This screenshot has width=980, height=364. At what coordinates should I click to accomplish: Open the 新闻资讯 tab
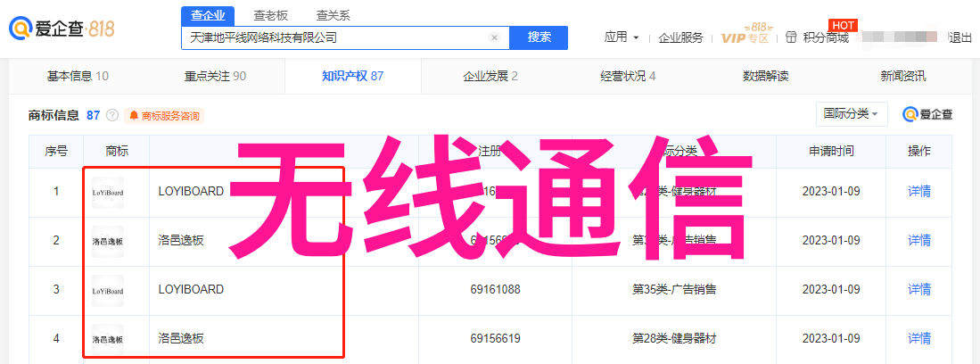903,77
